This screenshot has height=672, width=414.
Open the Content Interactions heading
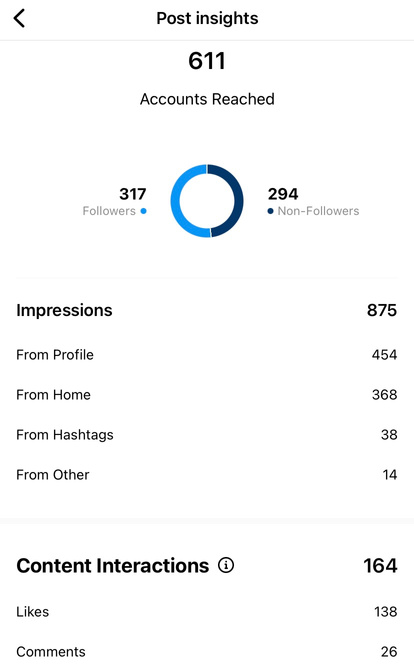(113, 566)
